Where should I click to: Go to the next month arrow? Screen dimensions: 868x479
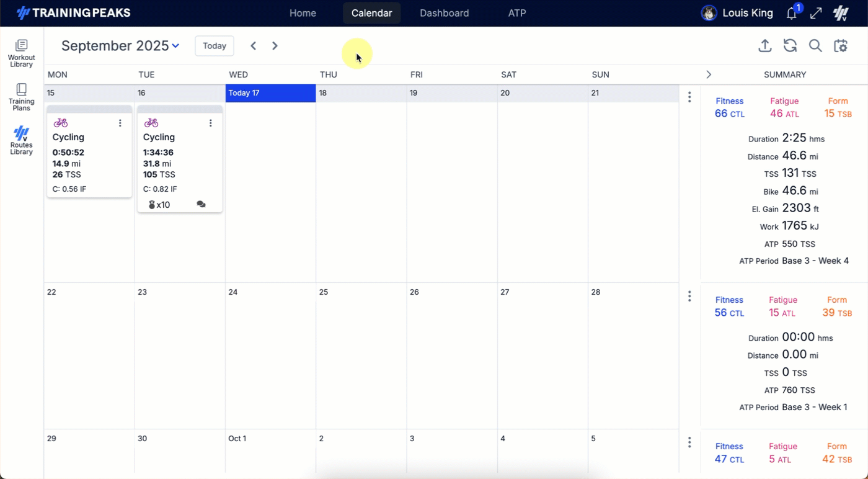pyautogui.click(x=275, y=46)
